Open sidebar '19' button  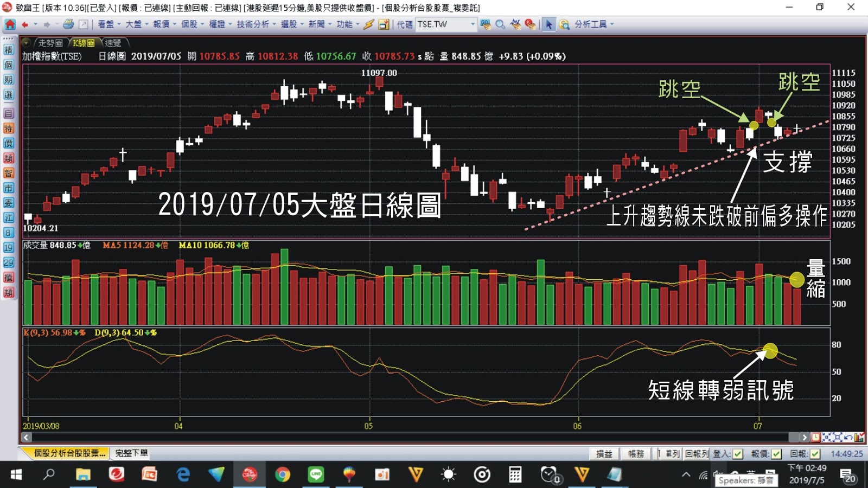8,248
